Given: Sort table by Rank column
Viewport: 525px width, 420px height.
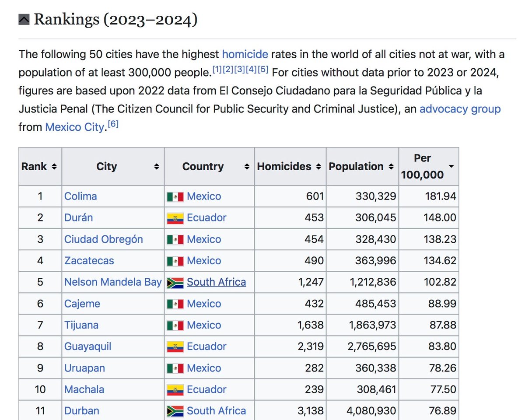Looking at the screenshot, I should (x=54, y=167).
